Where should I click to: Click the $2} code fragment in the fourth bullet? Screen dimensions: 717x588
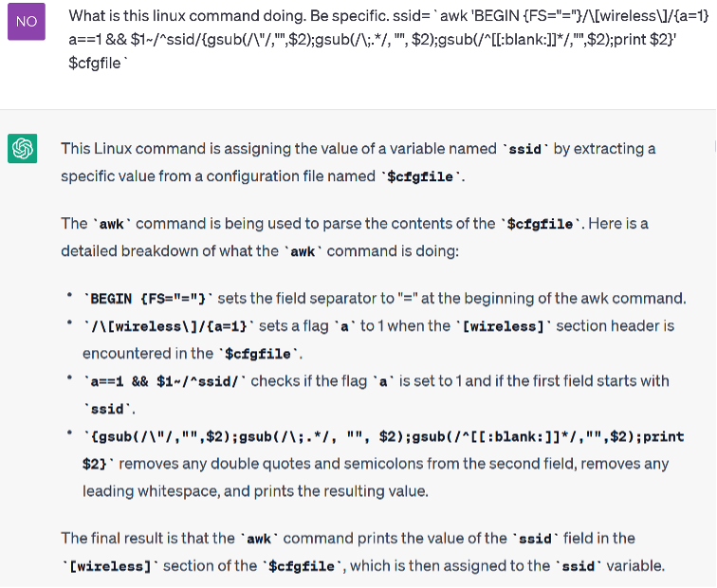(95, 465)
